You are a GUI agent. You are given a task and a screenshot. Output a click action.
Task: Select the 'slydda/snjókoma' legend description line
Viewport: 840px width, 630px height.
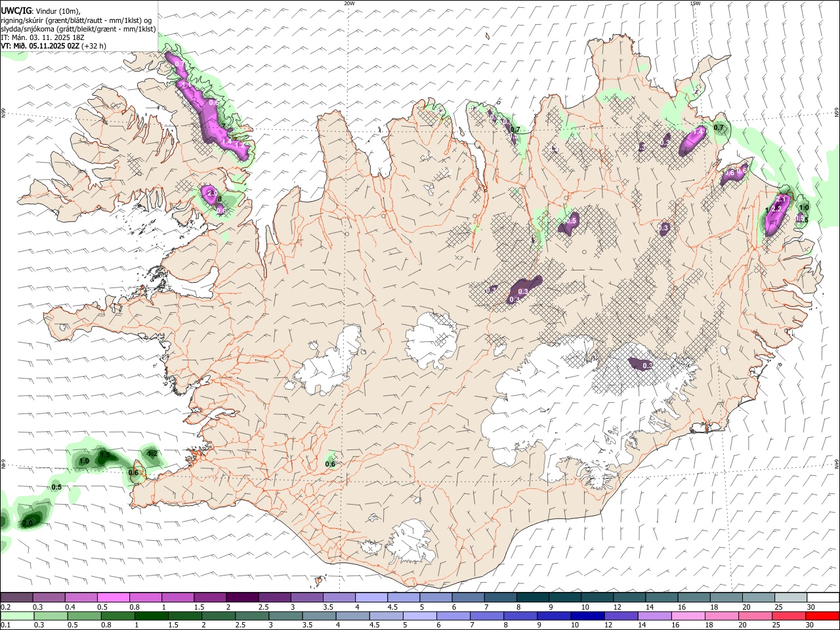pos(79,29)
